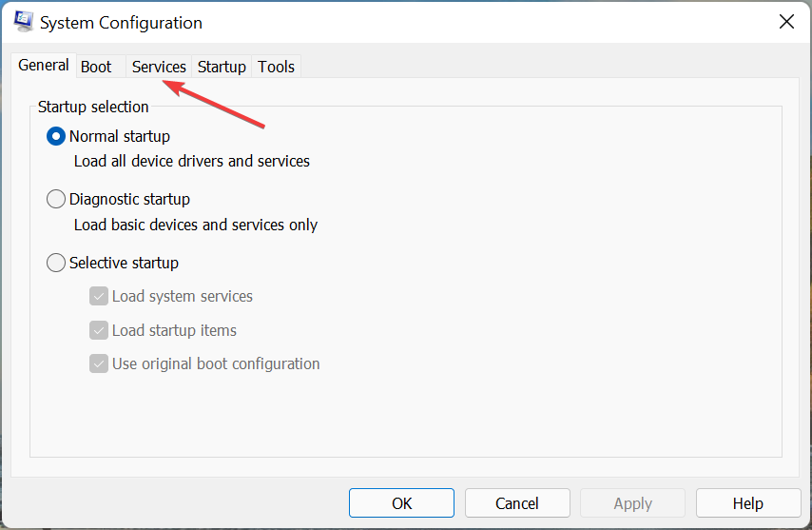This screenshot has width=812, height=530.
Task: Close the System Configuration window
Action: 786,22
